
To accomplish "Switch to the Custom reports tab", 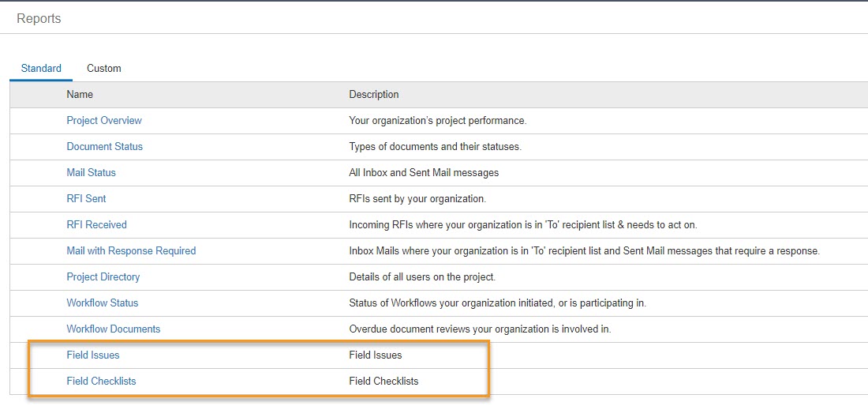I will (x=104, y=69).
